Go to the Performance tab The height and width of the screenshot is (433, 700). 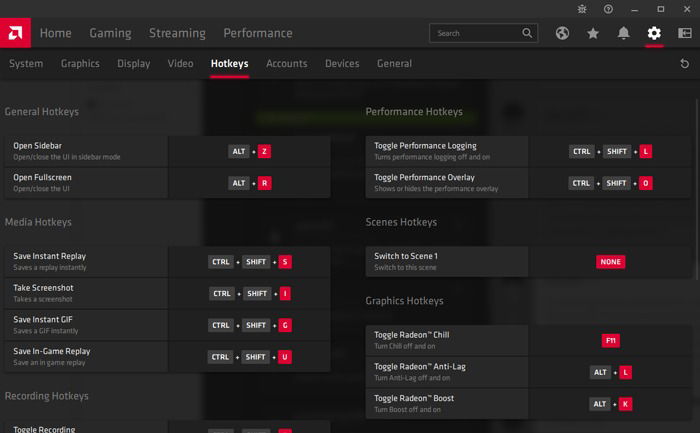pyautogui.click(x=258, y=33)
